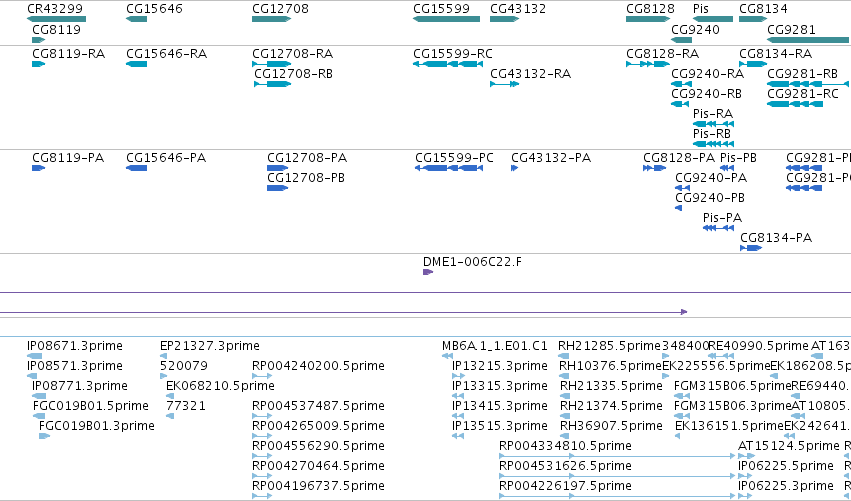851x501 pixels.
Task: Click the CG9281 gene label
Action: pos(791,29)
